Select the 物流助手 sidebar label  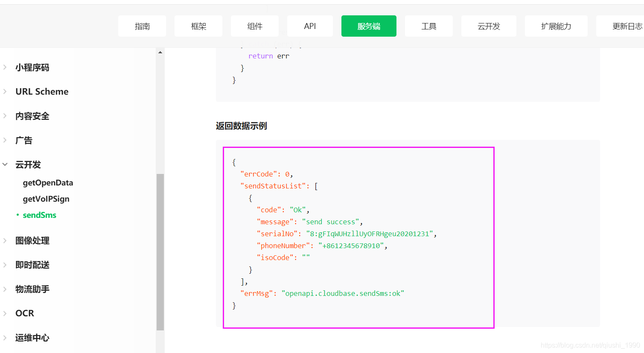coord(32,289)
